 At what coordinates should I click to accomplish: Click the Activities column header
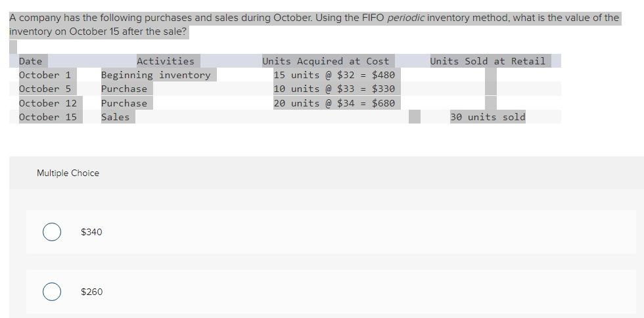point(165,61)
